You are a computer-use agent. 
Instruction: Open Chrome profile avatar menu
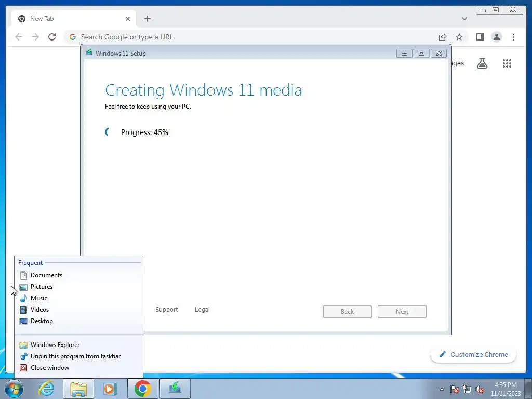[x=497, y=37]
